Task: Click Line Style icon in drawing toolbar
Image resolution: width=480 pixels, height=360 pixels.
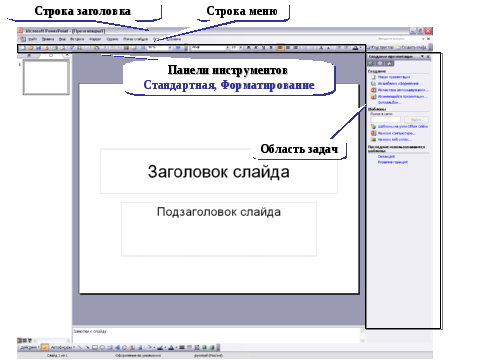Action: [x=182, y=347]
